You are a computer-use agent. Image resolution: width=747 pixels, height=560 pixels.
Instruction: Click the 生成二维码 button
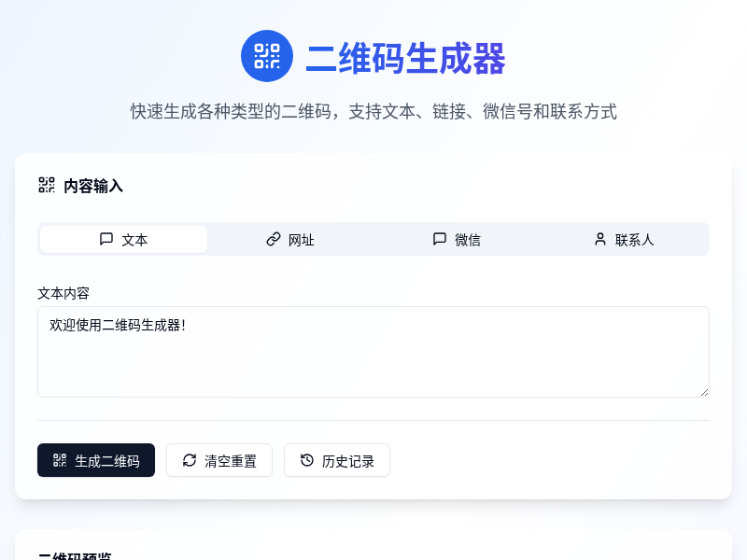pos(96,460)
